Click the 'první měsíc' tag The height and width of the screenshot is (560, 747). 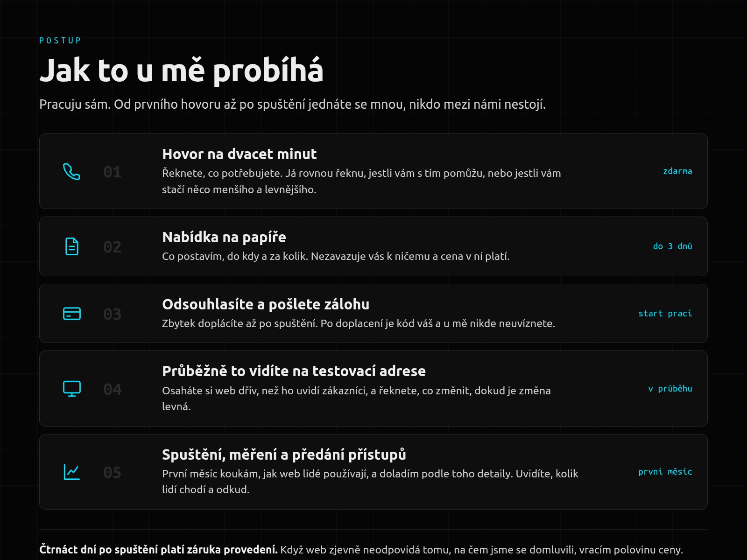[665, 472]
